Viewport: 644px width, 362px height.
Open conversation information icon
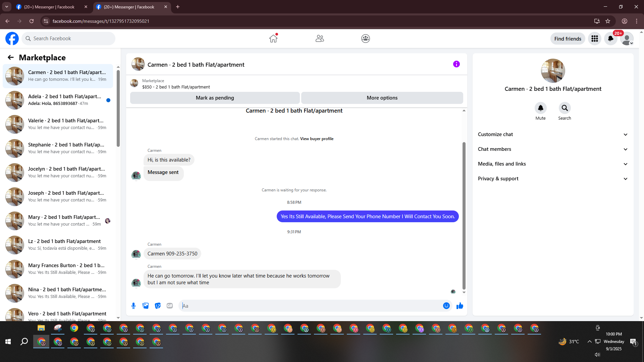(x=457, y=64)
